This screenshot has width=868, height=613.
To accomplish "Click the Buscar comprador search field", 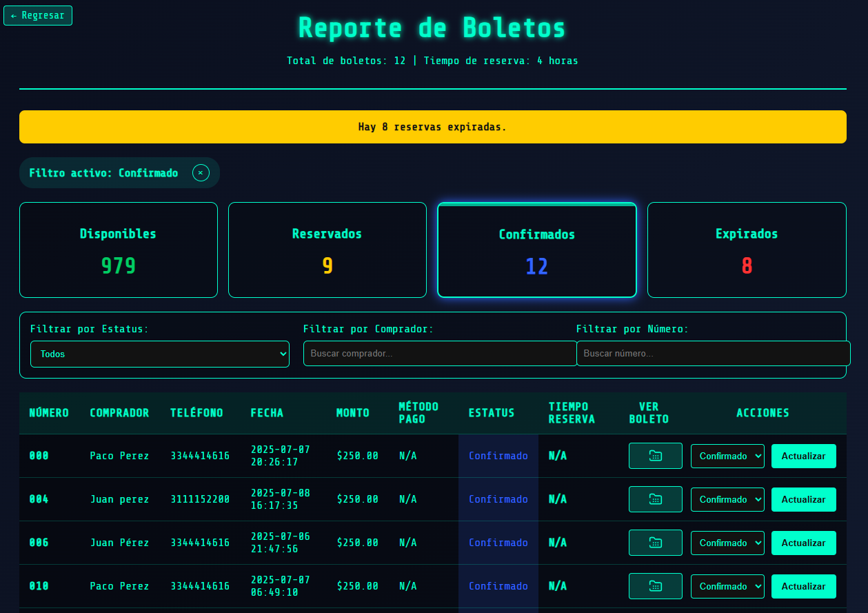I will tap(440, 354).
